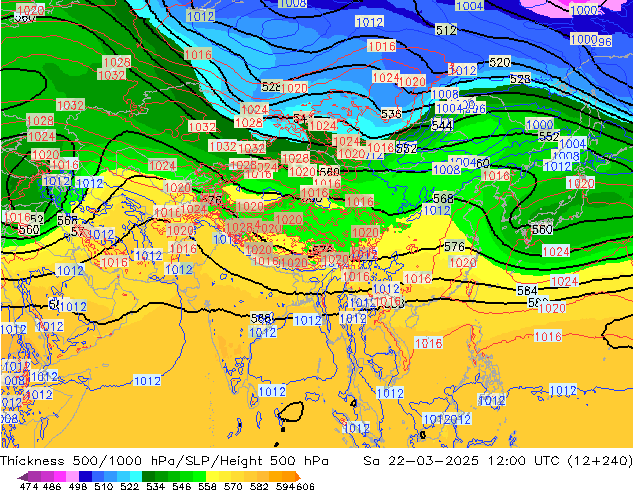Pick the dark blue legend swatch after 498
This screenshot has width=634, height=490.
point(85,476)
